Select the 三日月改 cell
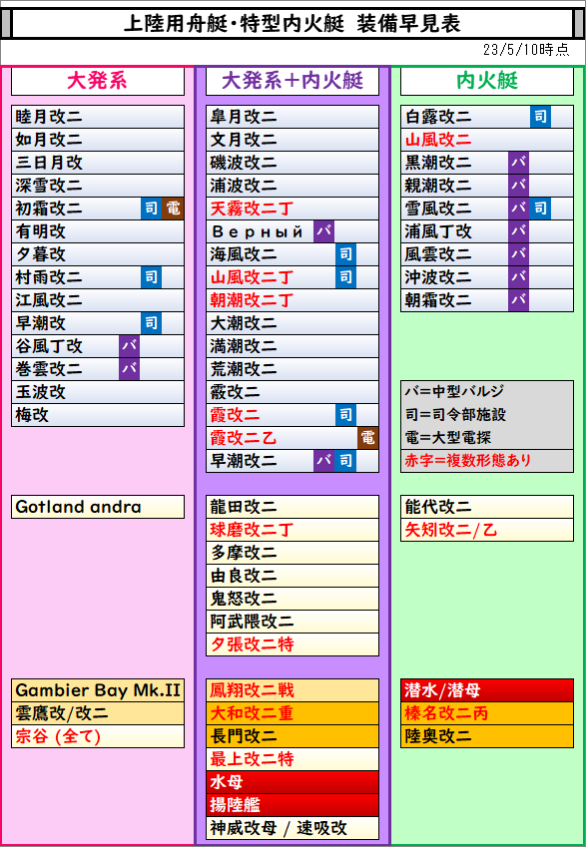The height and width of the screenshot is (848, 586). [x=98, y=162]
